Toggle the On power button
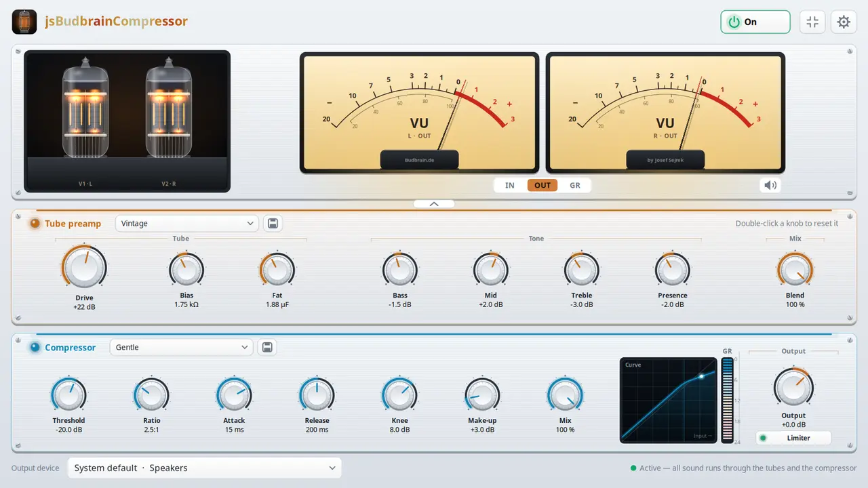This screenshot has width=868, height=488. point(755,22)
